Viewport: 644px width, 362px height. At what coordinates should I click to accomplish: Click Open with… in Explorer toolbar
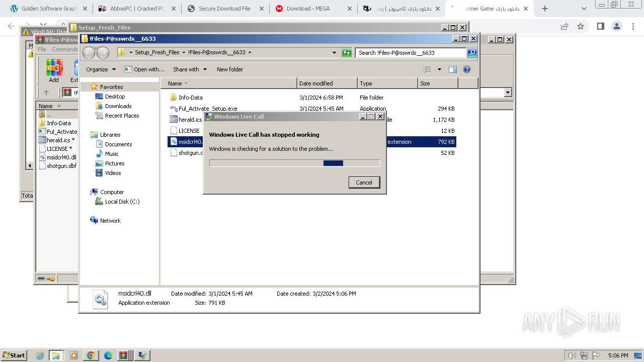[x=144, y=69]
